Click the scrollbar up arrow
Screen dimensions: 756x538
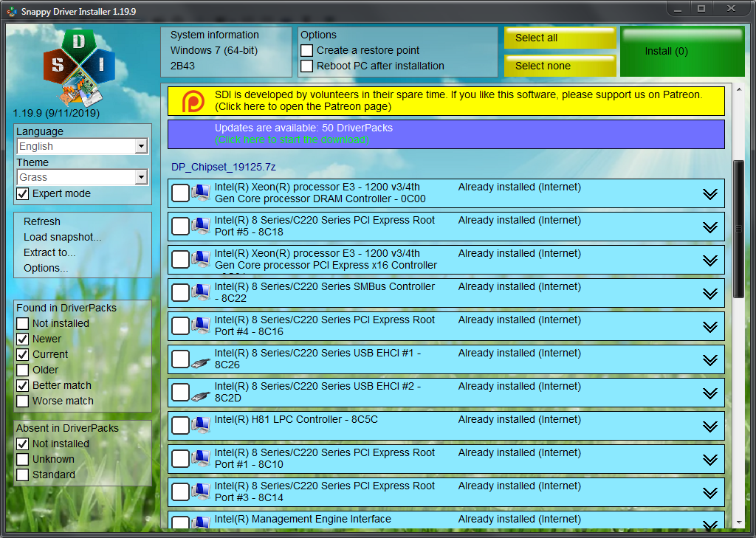[x=739, y=89]
